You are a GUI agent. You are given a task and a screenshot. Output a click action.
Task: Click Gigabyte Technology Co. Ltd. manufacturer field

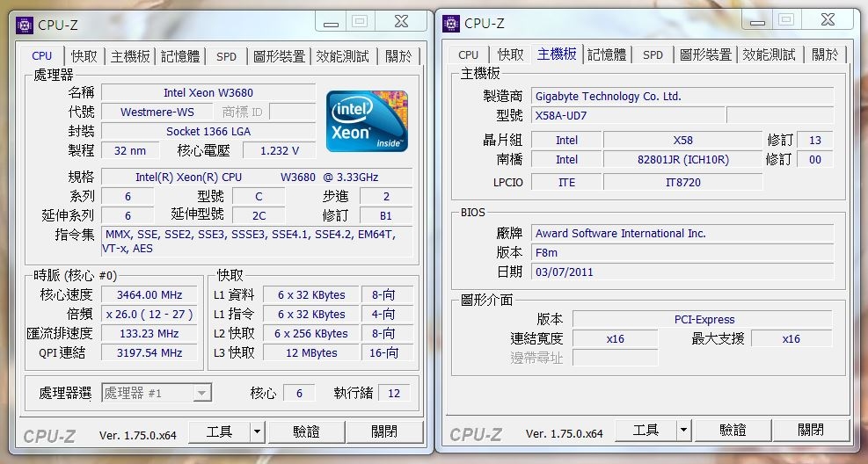[x=682, y=97]
